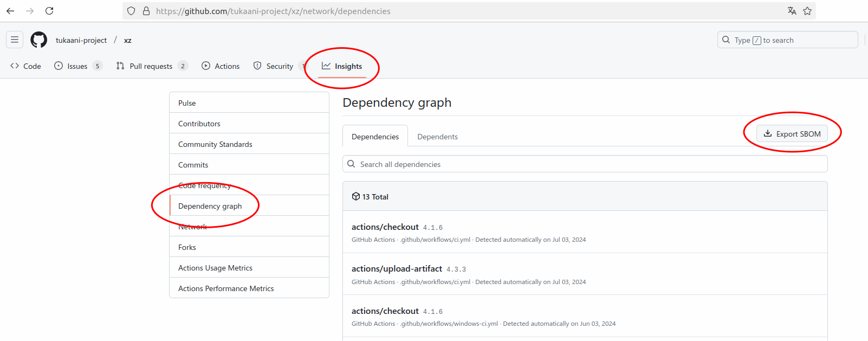This screenshot has width=868, height=341.
Task: Select Contributors in the sidebar
Action: (x=249, y=123)
